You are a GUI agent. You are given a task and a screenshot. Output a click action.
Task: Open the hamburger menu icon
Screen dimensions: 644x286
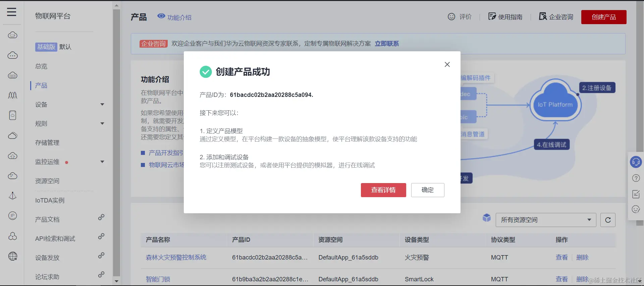pyautogui.click(x=12, y=12)
